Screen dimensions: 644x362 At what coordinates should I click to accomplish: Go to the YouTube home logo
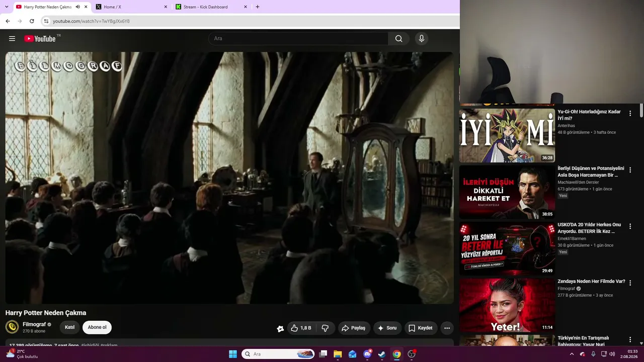40,39
